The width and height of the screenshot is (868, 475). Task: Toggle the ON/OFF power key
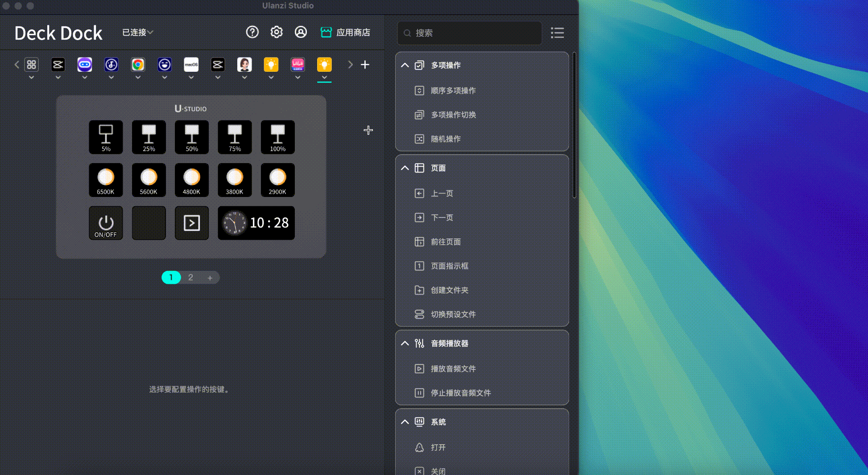pyautogui.click(x=106, y=223)
